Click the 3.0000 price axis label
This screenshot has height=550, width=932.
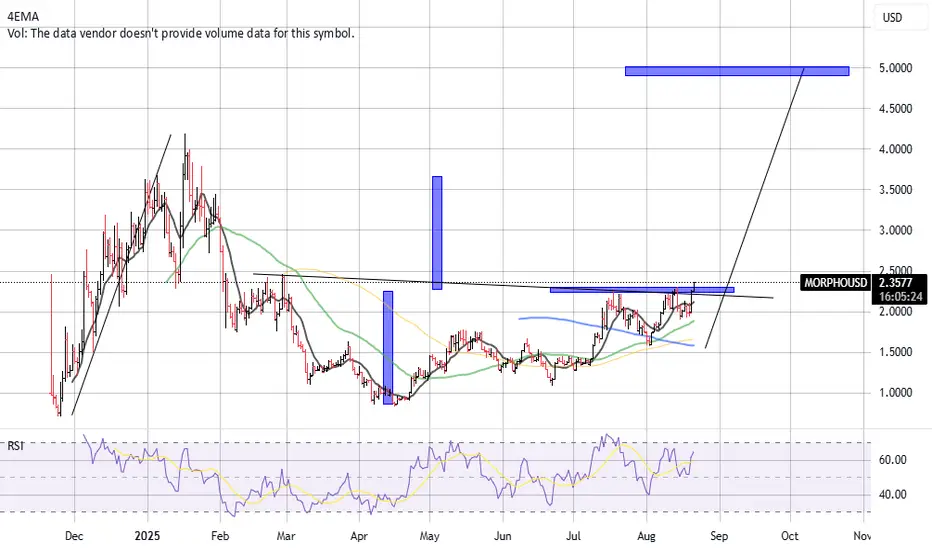895,230
